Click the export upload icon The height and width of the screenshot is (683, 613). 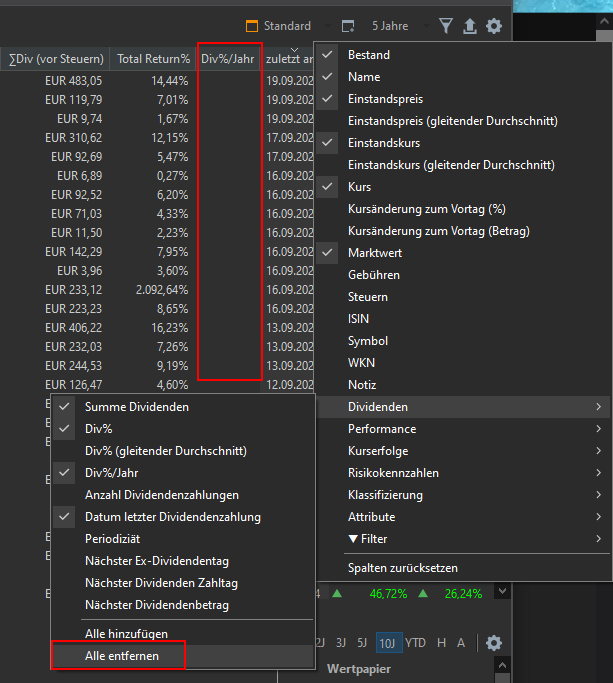(x=469, y=26)
